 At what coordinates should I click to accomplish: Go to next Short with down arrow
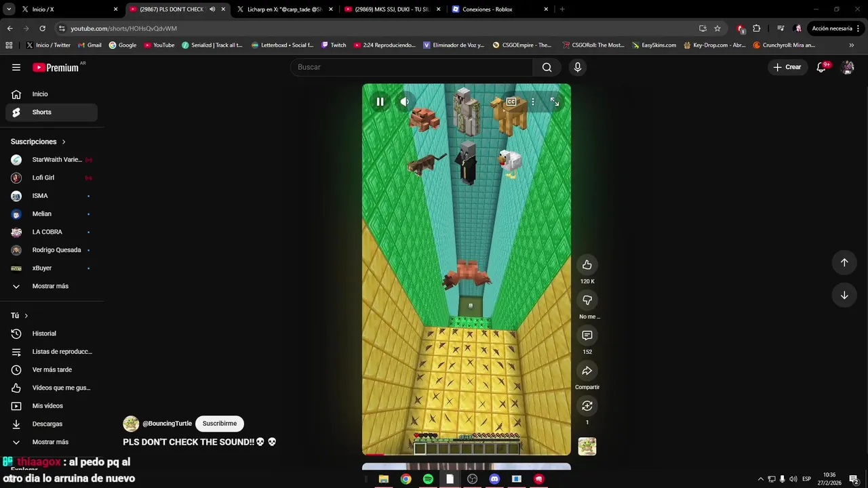(844, 295)
